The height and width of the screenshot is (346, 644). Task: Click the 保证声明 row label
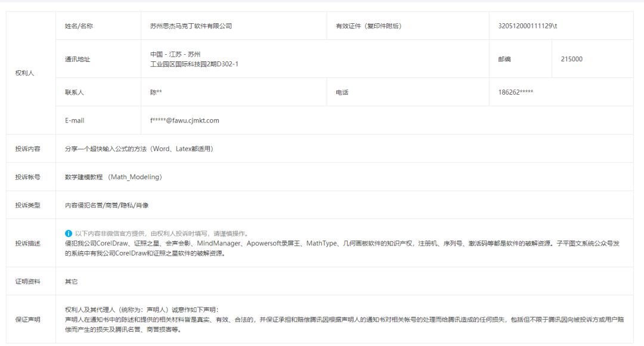27,319
